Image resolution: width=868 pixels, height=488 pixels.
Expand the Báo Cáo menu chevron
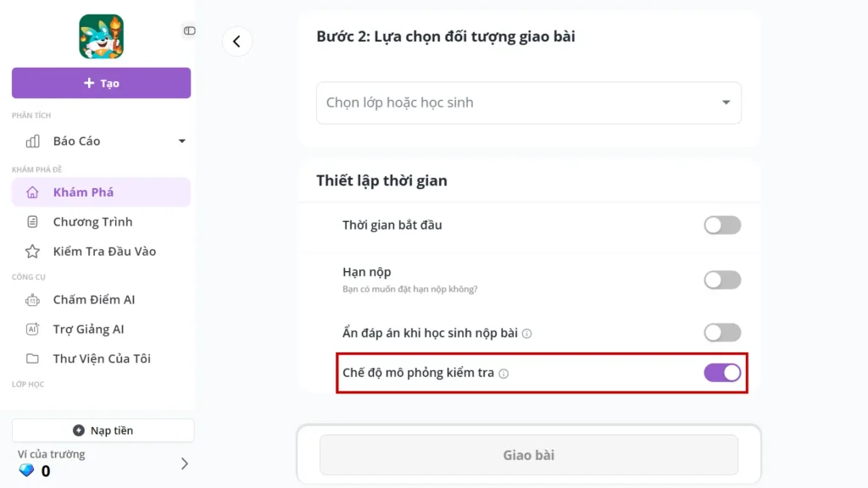point(181,141)
